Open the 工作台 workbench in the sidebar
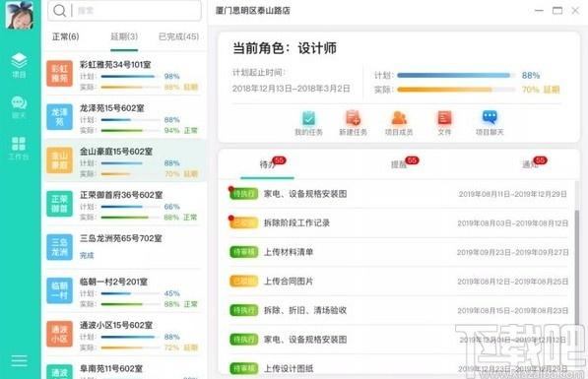The height and width of the screenshot is (379, 588). [x=19, y=148]
